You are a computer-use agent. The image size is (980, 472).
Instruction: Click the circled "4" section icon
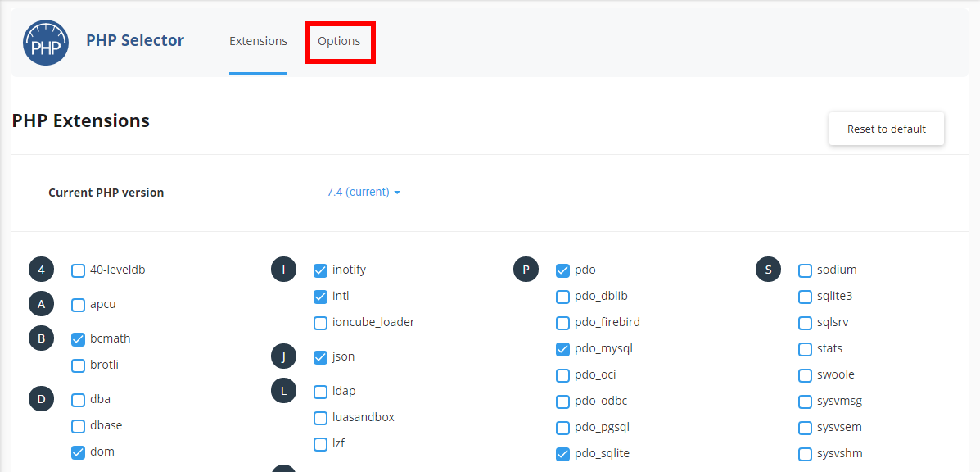click(x=41, y=269)
